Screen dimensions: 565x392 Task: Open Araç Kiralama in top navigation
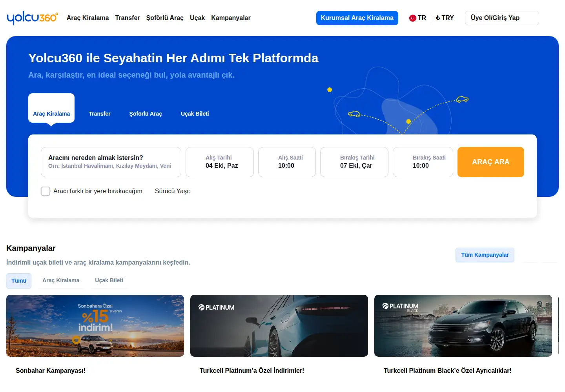point(87,18)
